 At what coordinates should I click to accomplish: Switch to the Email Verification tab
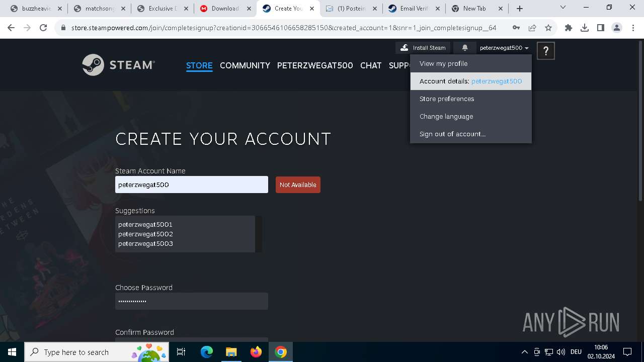point(414,9)
